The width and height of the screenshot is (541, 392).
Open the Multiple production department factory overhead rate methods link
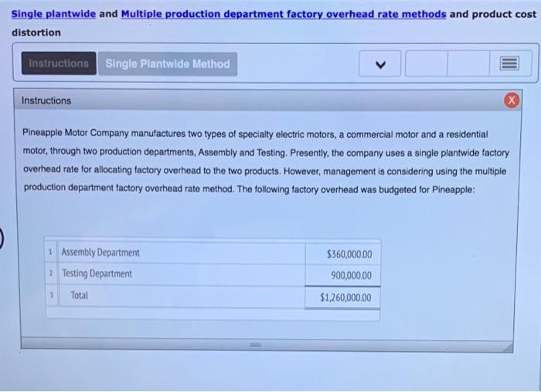(284, 14)
